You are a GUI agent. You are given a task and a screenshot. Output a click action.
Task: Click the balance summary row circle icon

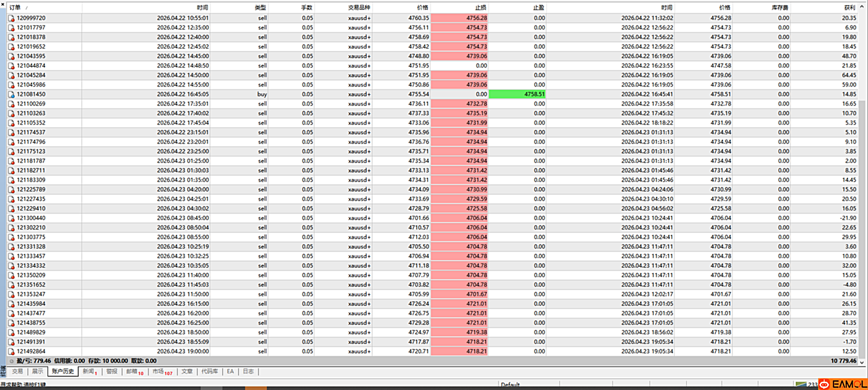11,361
